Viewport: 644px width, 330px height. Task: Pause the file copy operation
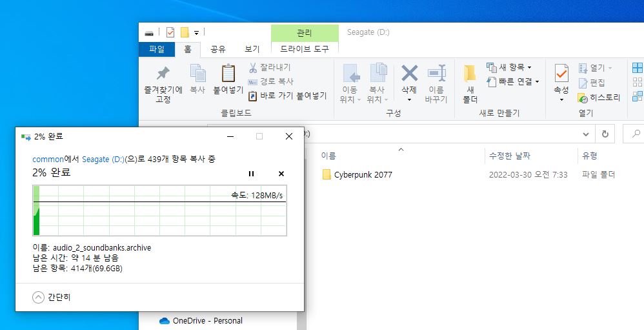click(x=252, y=174)
